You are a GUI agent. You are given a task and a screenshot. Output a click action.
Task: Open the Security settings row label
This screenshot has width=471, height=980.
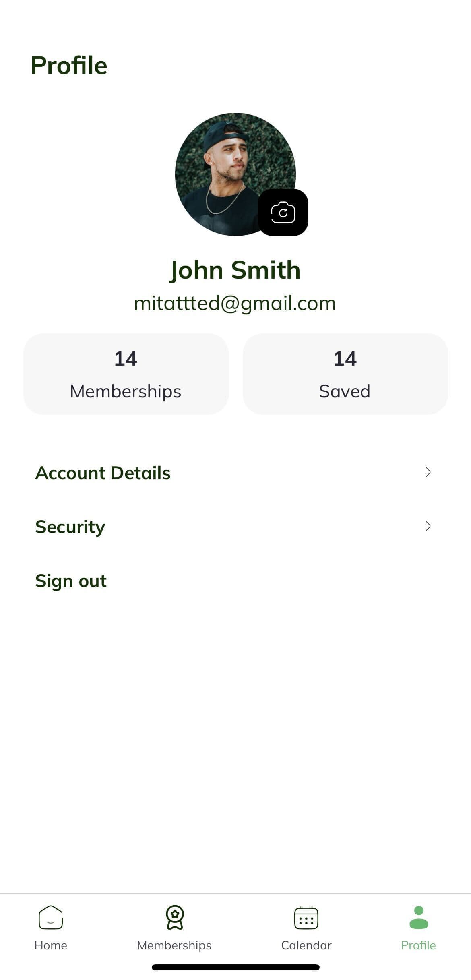(x=70, y=527)
